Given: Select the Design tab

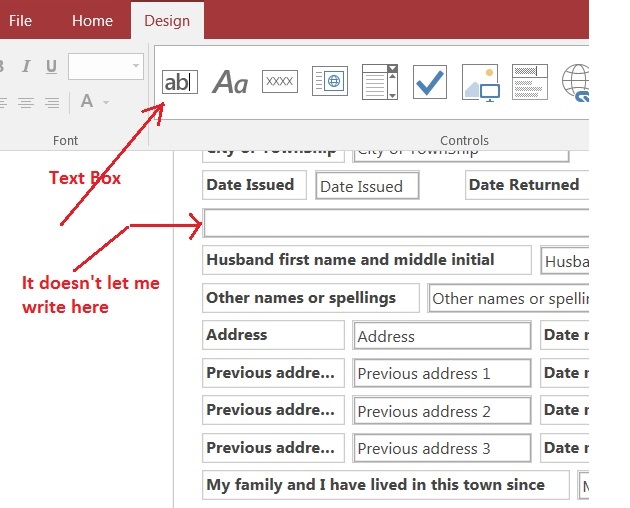Looking at the screenshot, I should point(167,21).
